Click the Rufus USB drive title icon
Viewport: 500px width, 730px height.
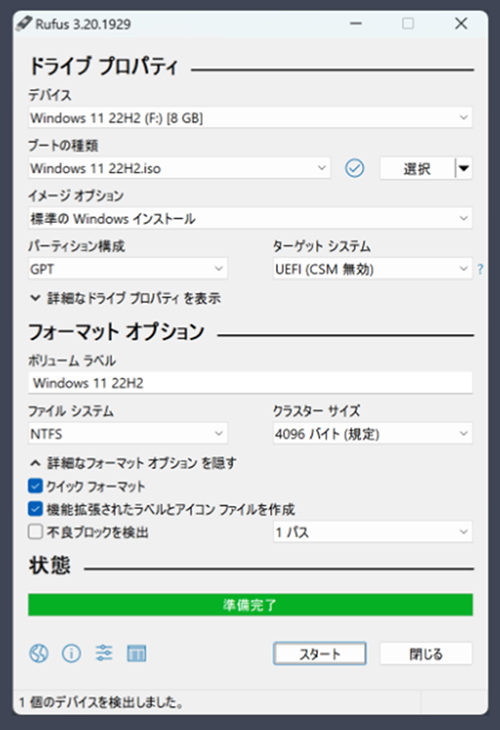(23, 23)
